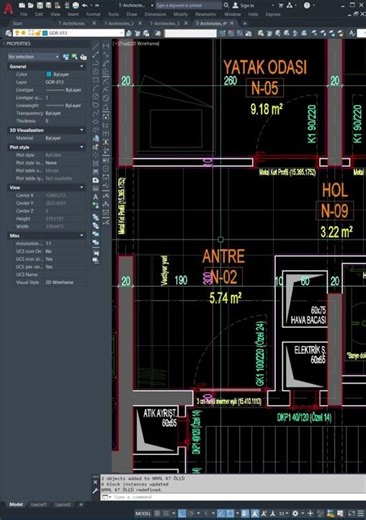This screenshot has width=366, height=520.
Task: Switch to the Layout1 tab
Action: [39, 505]
